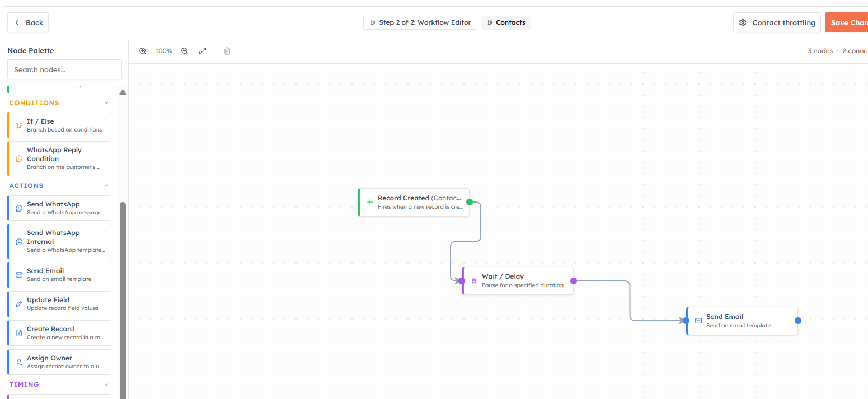
Task: Click the fit-to-view expand arrows icon
Action: pyautogui.click(x=203, y=51)
